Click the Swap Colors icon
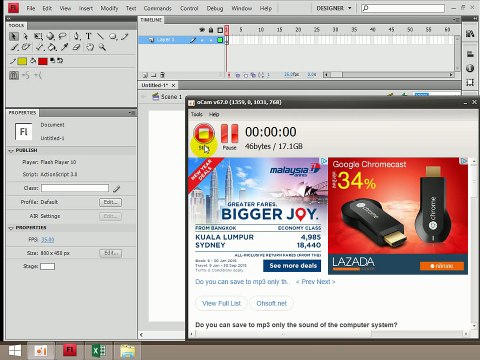The width and height of the screenshot is (480, 360). (x=60, y=61)
